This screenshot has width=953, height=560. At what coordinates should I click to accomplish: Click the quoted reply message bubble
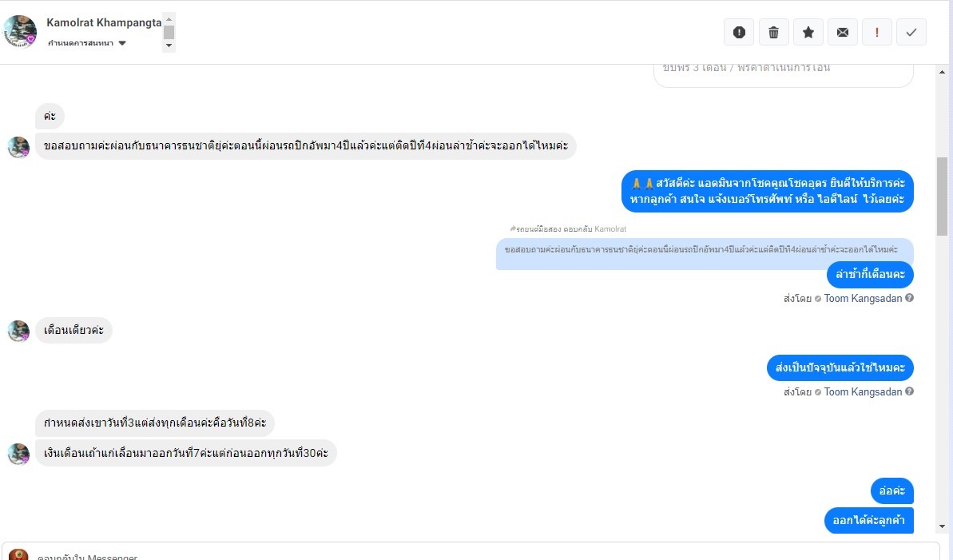coord(703,250)
